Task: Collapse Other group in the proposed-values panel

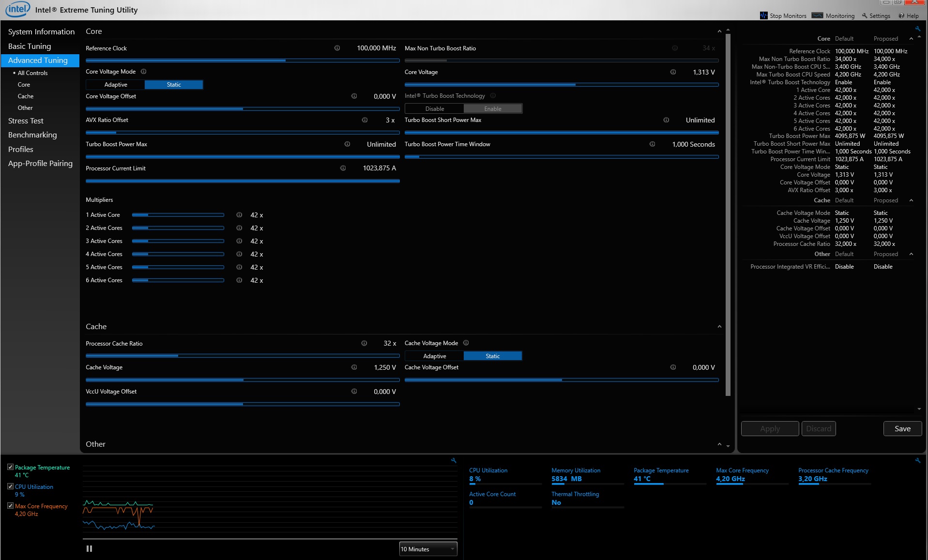Action: coord(911,254)
